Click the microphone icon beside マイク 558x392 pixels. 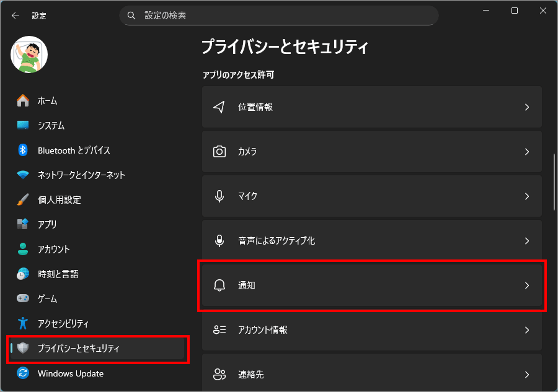[219, 196]
